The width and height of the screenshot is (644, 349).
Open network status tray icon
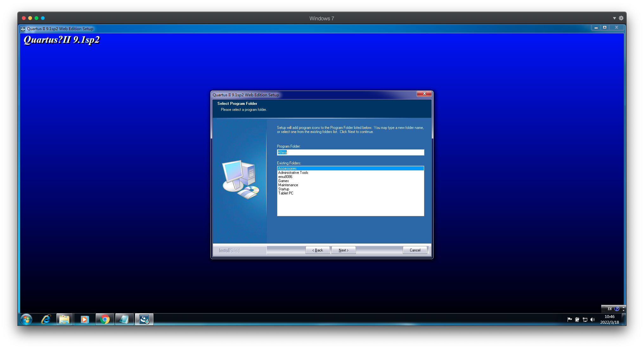click(585, 320)
